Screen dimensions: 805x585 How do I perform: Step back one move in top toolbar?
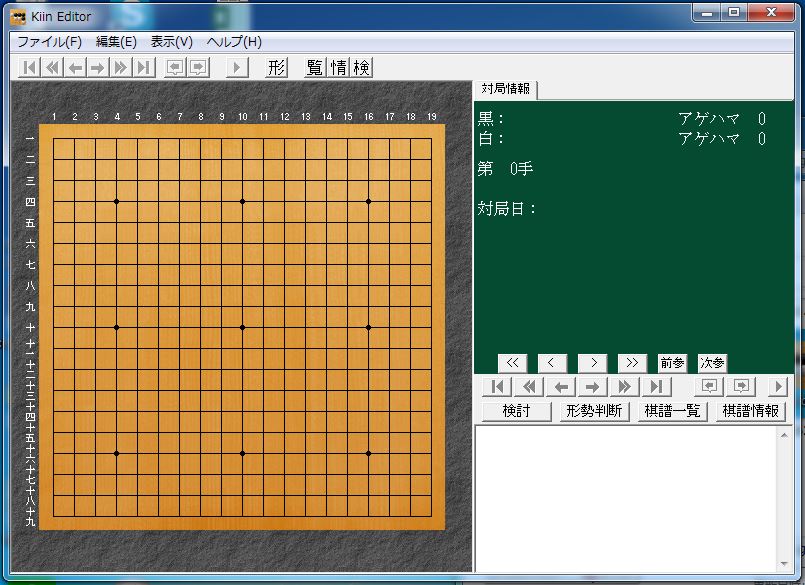pos(75,67)
